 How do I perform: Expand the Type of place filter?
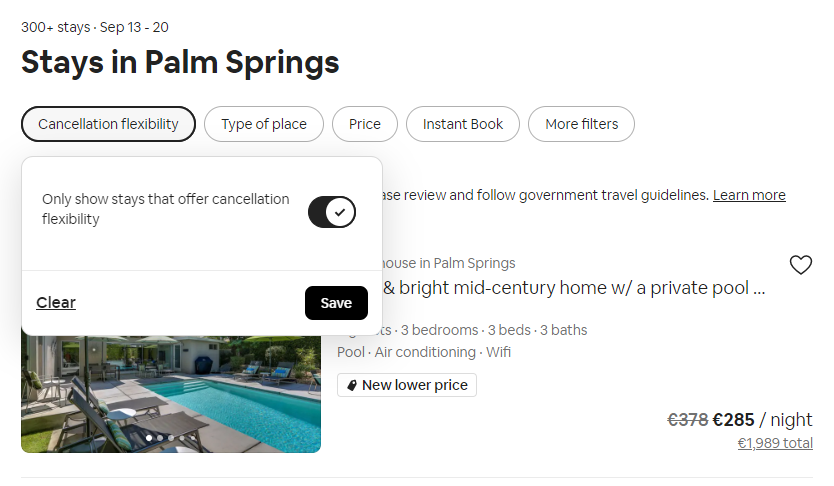pos(264,124)
